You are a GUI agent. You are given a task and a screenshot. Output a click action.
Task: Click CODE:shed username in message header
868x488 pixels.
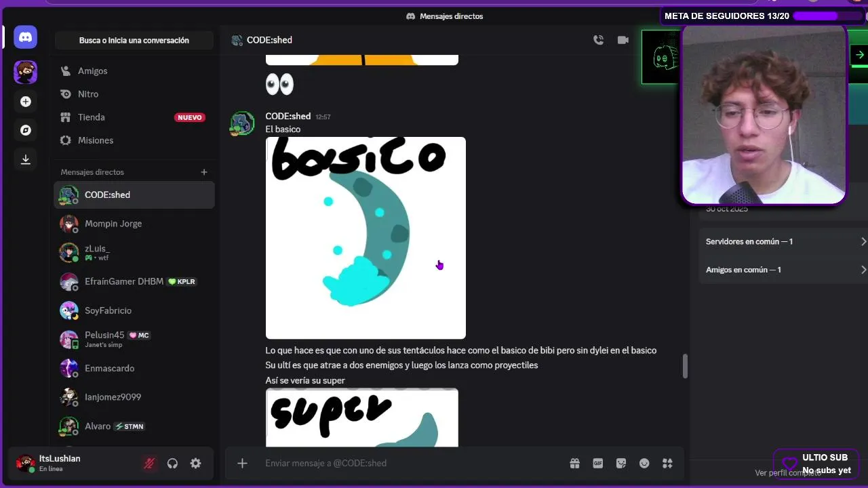point(288,117)
